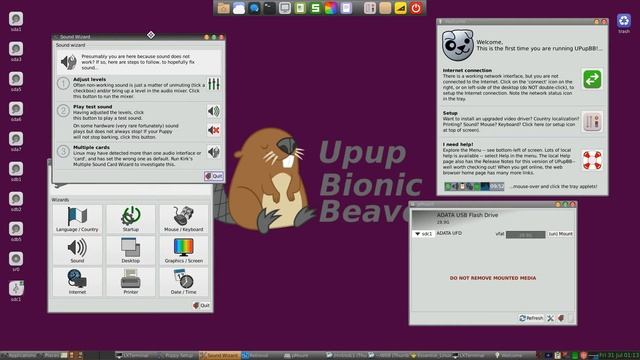Open the Desktop wizard

[x=131, y=251]
